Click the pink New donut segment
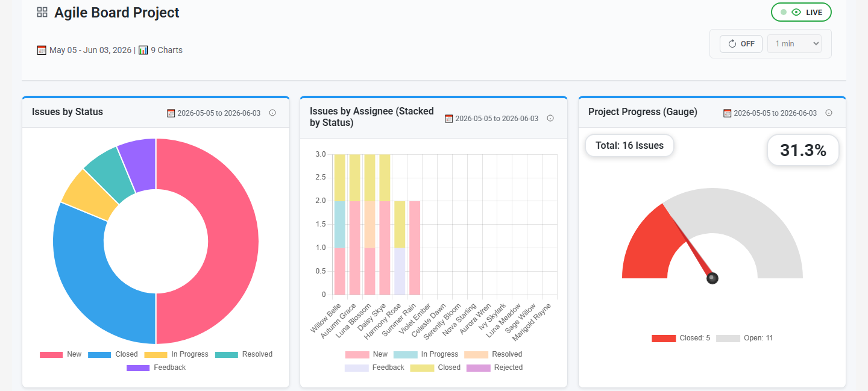This screenshot has height=391, width=868. (233, 241)
